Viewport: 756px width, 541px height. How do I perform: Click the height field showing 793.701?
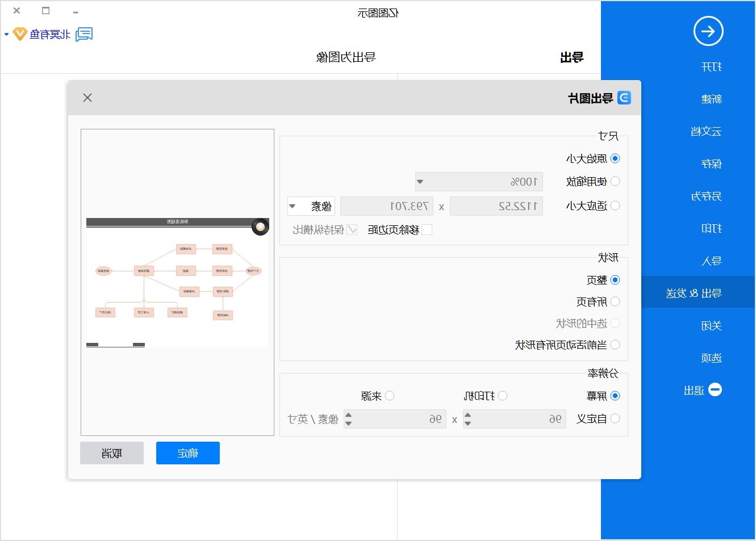pos(387,206)
